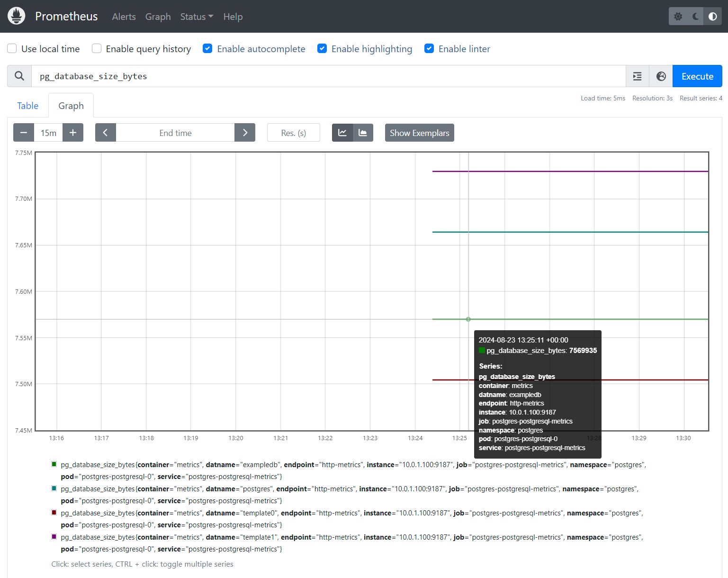This screenshot has width=728, height=578.
Task: Select template1 series purple legend swatch
Action: pos(54,537)
